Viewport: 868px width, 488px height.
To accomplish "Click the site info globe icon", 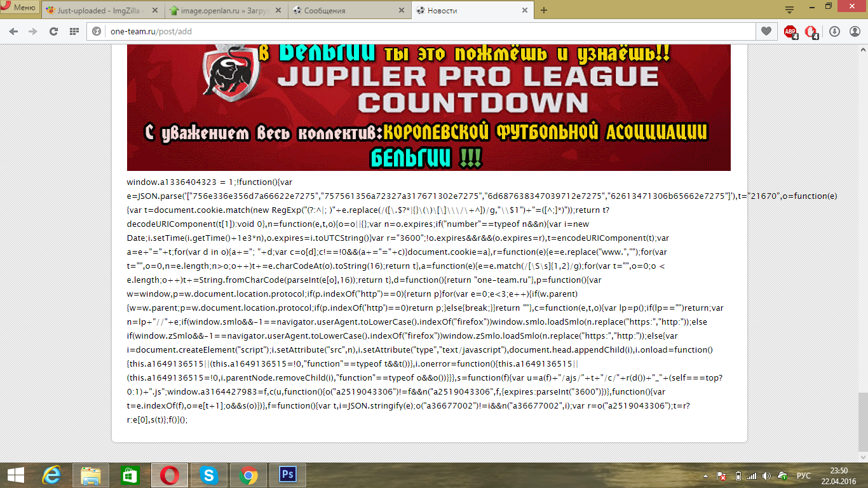I will (97, 31).
